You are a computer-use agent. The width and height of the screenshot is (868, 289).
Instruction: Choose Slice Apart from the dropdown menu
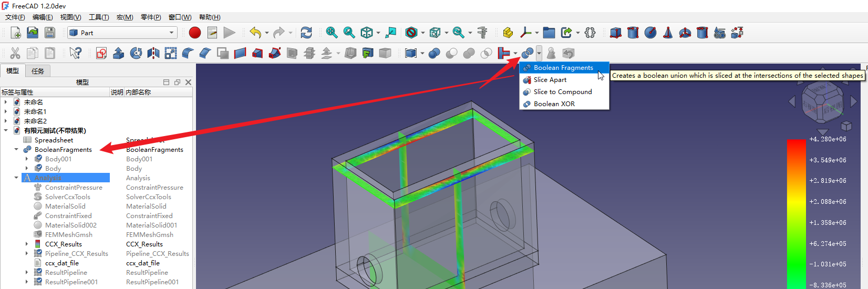tap(550, 80)
